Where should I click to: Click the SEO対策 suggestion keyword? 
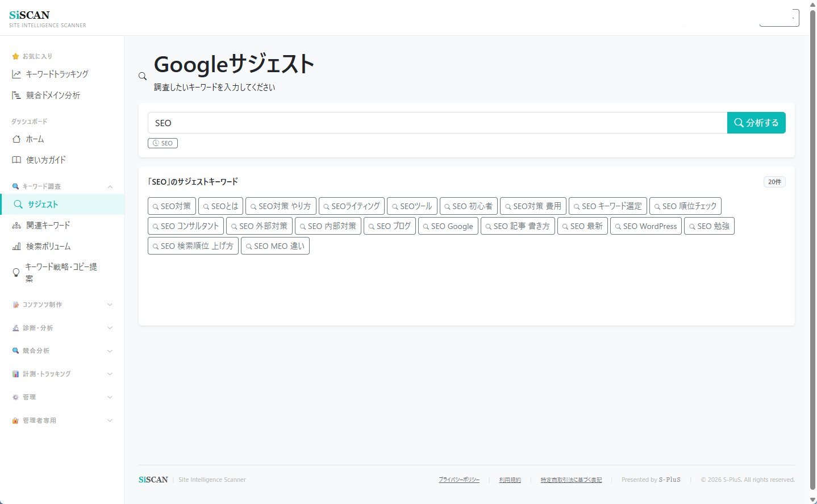pyautogui.click(x=172, y=206)
